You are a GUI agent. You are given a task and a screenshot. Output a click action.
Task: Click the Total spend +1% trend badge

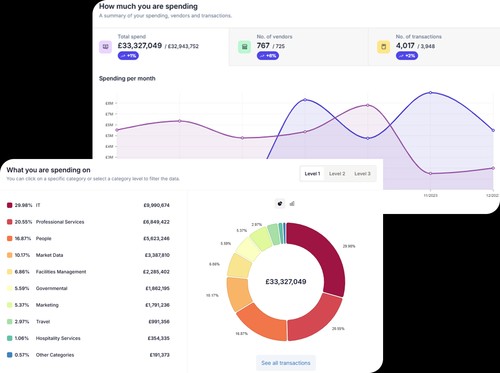pyautogui.click(x=128, y=56)
